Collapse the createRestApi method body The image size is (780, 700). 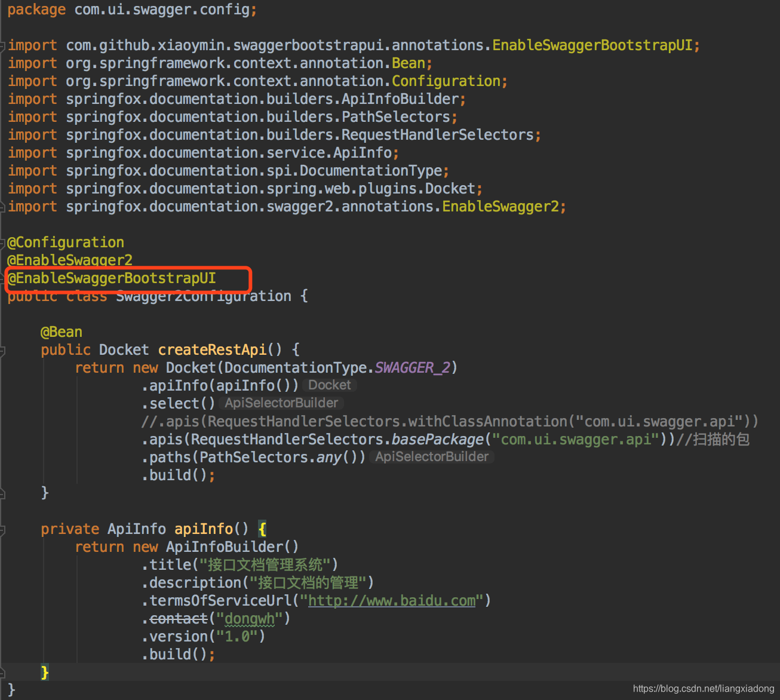pyautogui.click(x=2, y=350)
